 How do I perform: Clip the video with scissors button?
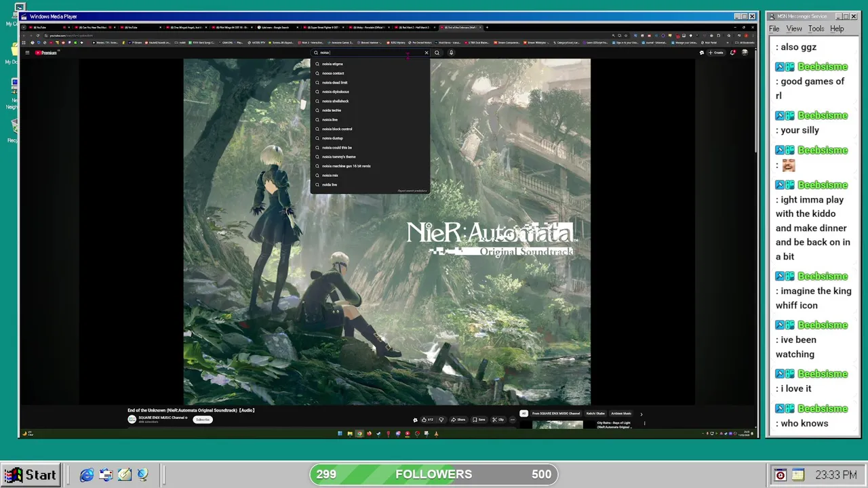coord(498,420)
